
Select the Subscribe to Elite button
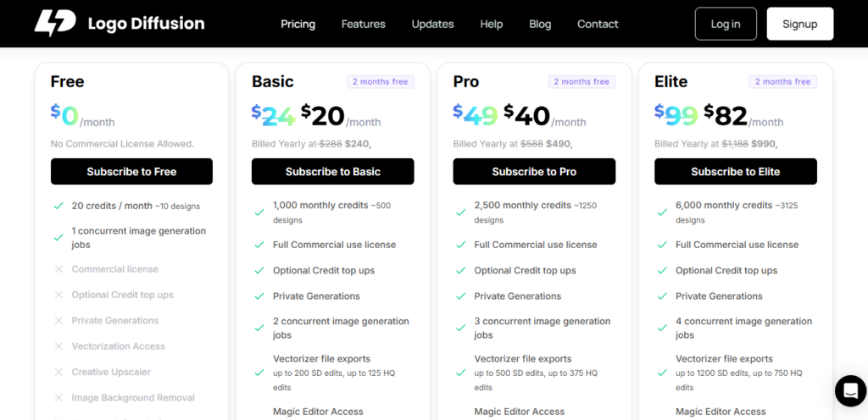735,171
